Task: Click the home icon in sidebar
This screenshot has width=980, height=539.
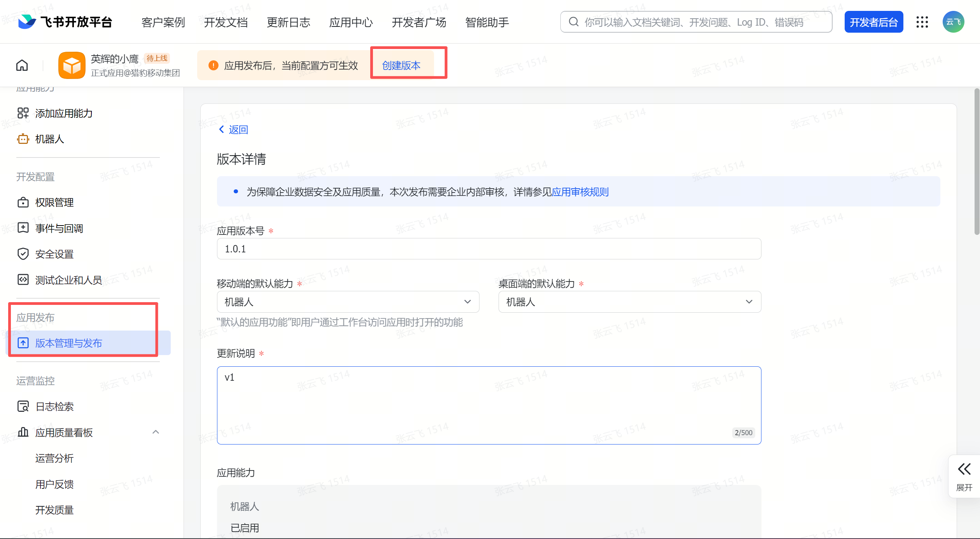Action: [22, 65]
